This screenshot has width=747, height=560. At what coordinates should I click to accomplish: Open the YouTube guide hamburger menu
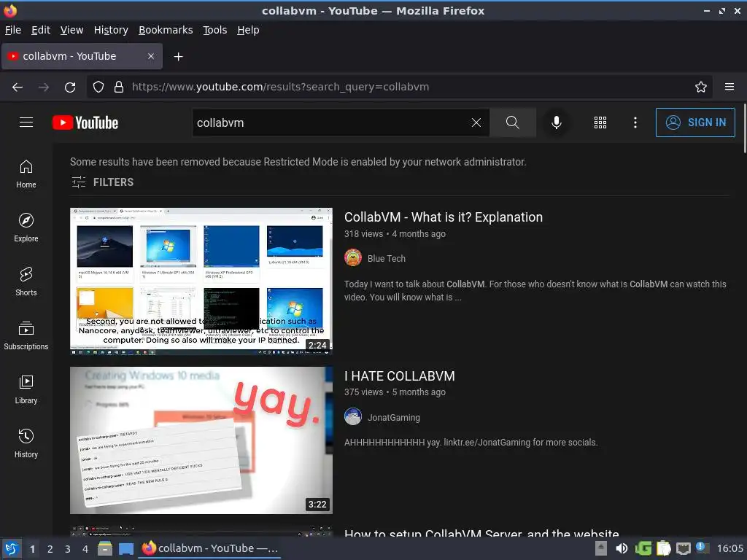(26, 122)
